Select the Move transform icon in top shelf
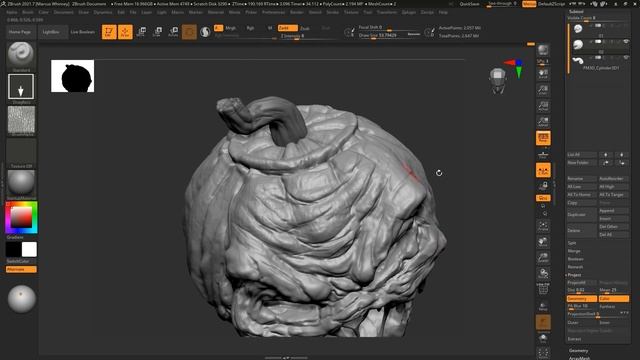The image size is (640, 360). [141, 32]
